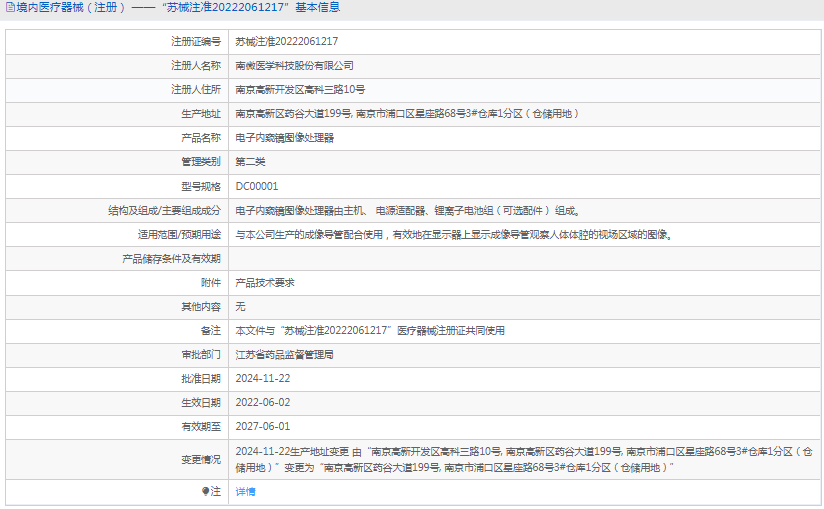Select approval date 2024-11-22
The image size is (824, 509).
click(x=263, y=379)
